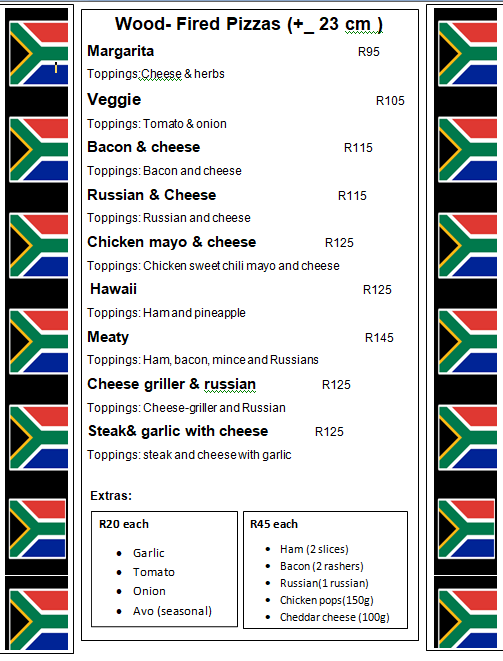The height and width of the screenshot is (661, 503).
Task: Select the Avo (seasonal) bullet item
Action: point(172,611)
